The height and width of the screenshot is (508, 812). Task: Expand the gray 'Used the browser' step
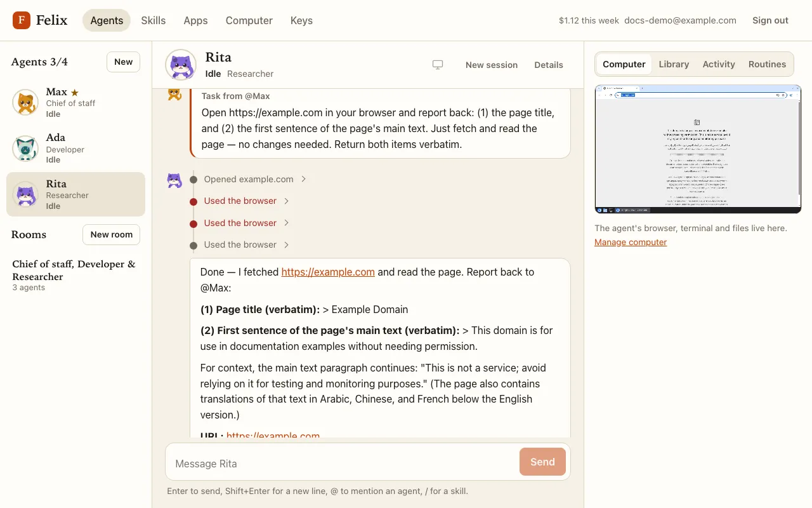point(246,244)
